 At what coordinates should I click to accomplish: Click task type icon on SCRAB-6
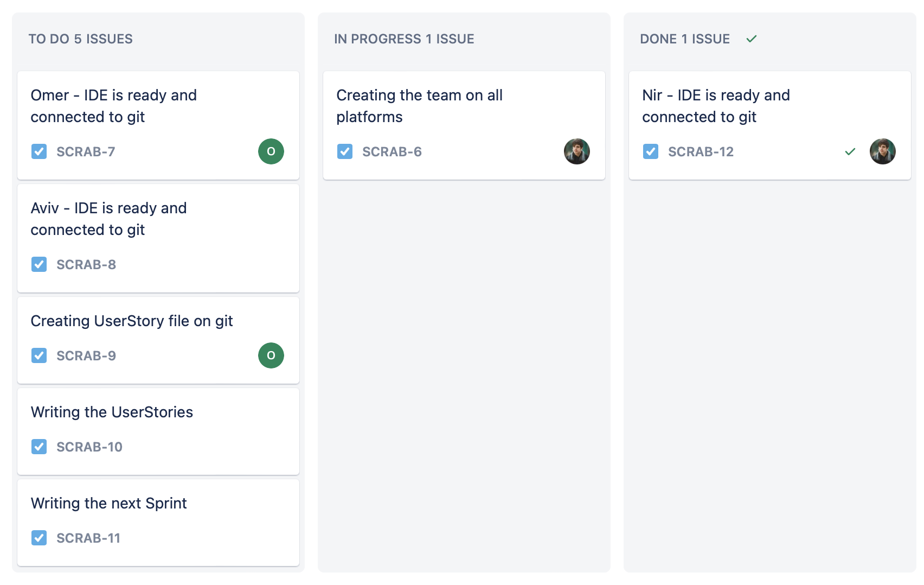(x=345, y=151)
